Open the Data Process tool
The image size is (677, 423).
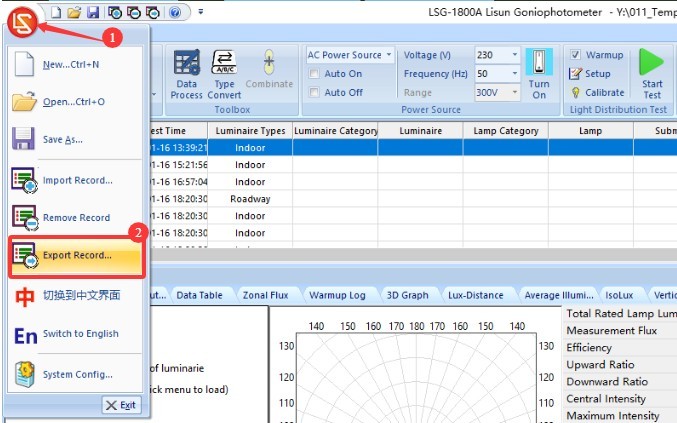click(187, 75)
